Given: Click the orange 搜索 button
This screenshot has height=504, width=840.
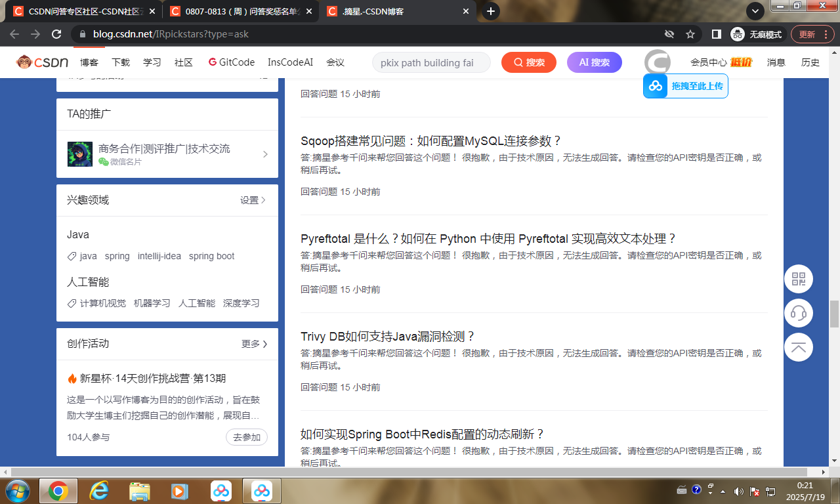Looking at the screenshot, I should pos(529,62).
